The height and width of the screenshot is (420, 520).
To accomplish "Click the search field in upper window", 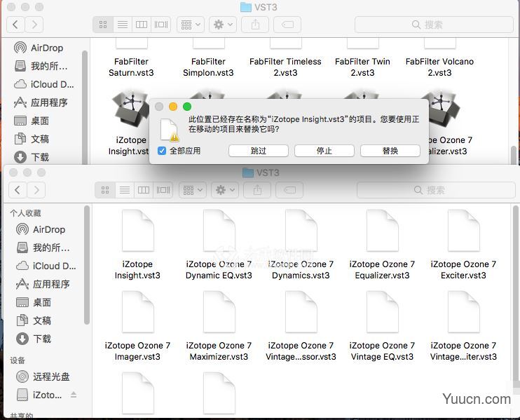I will point(434,25).
